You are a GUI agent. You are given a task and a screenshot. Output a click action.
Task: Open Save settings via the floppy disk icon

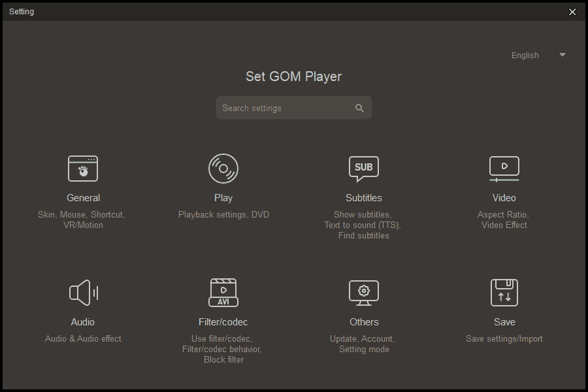[x=504, y=293]
